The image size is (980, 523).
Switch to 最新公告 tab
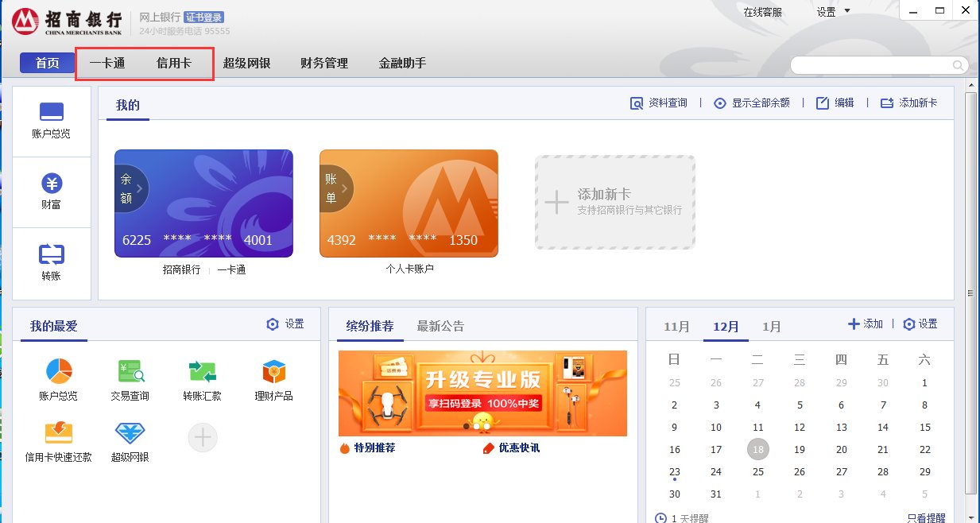(x=440, y=326)
